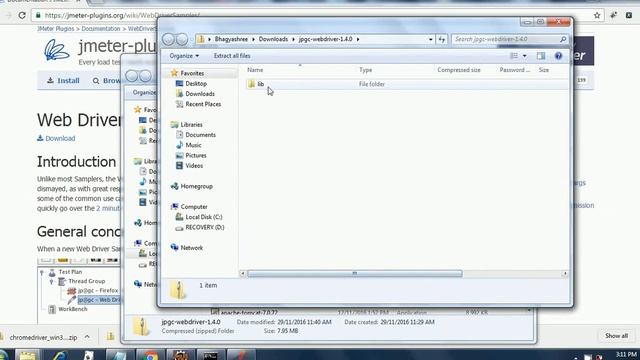Open Chrome from the taskbar
Screen dimensions: 640x360
(150, 355)
